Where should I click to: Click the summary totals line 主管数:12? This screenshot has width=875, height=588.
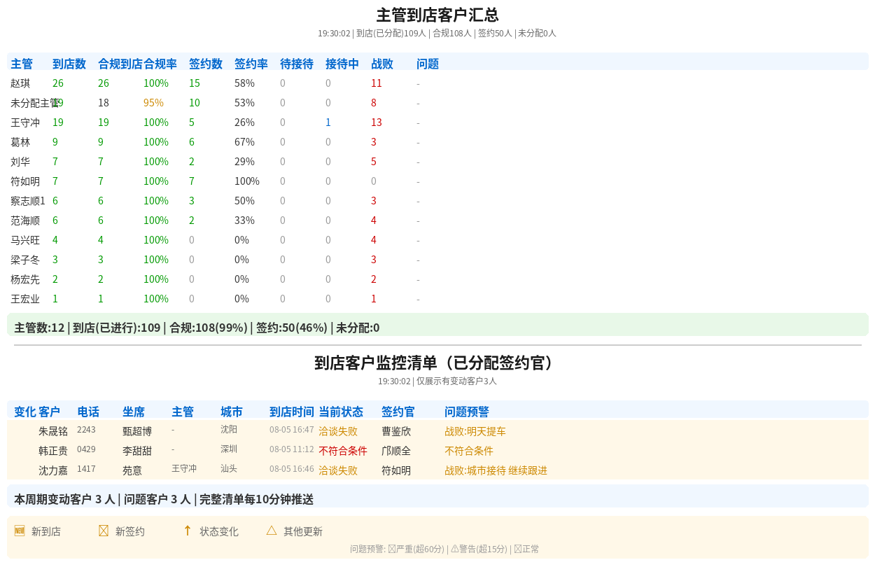tap(197, 328)
